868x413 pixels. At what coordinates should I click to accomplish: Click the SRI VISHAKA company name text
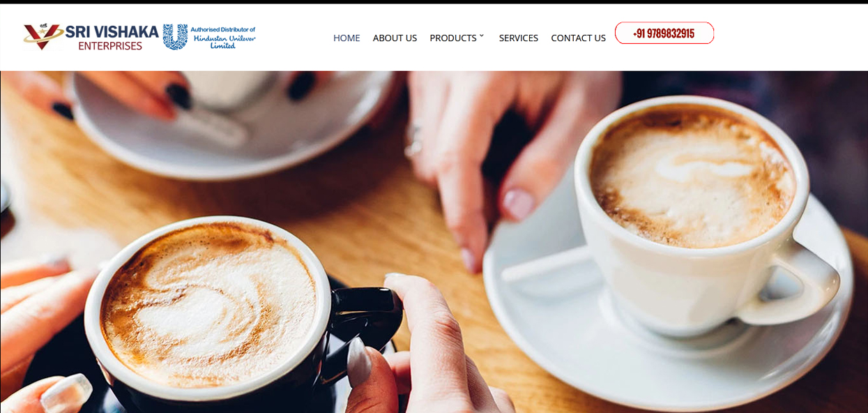tap(112, 31)
